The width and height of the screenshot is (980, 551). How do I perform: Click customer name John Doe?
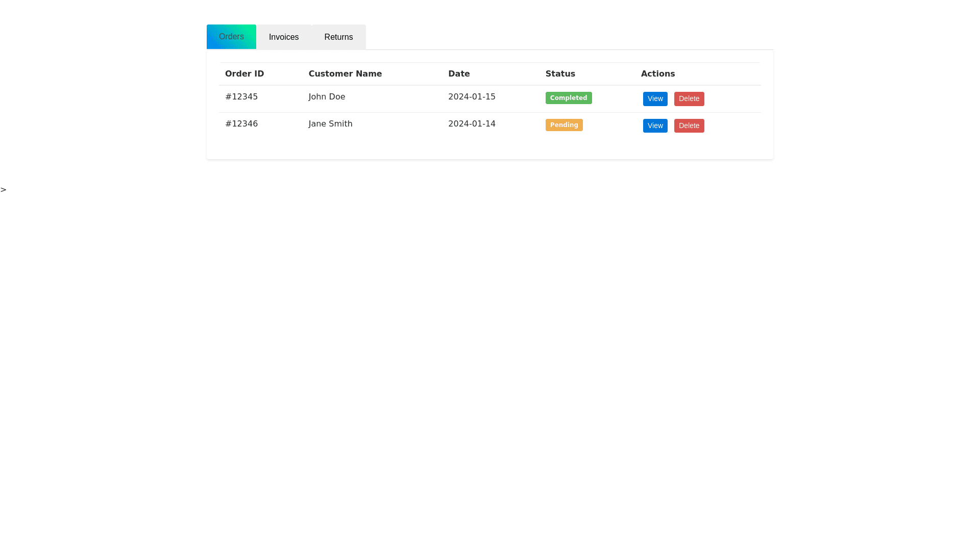point(327,97)
